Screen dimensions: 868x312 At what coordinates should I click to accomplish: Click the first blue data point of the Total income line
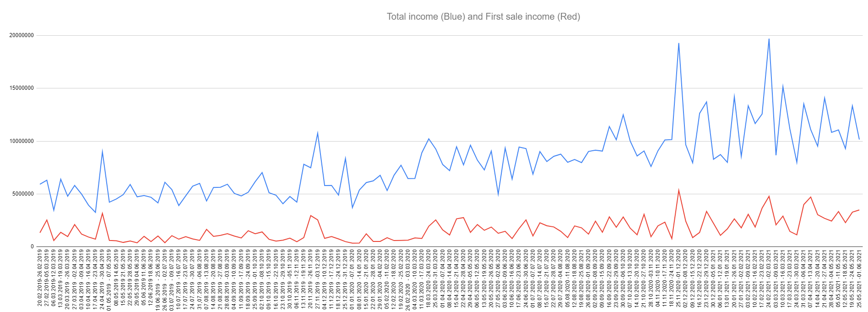[40, 184]
